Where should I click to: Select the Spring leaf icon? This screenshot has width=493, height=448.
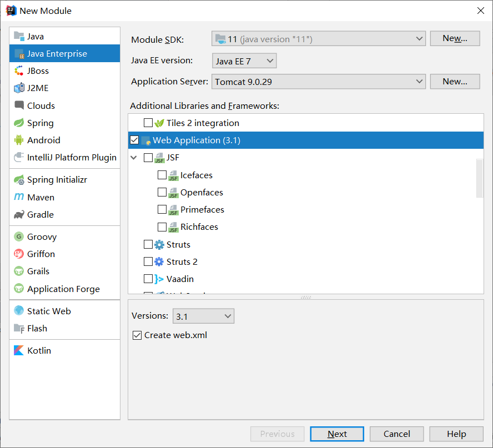[19, 123]
